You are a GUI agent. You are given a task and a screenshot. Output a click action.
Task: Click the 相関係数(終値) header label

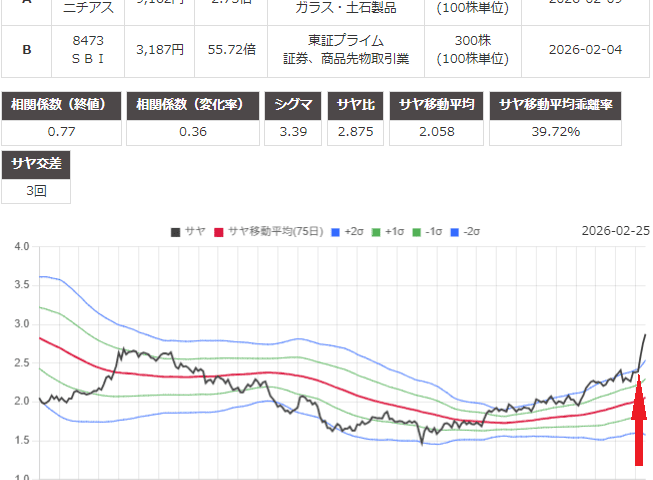pyautogui.click(x=64, y=105)
